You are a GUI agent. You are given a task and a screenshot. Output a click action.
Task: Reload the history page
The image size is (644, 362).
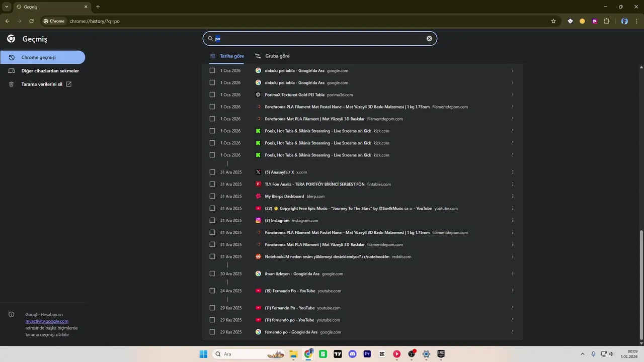pyautogui.click(x=31, y=21)
